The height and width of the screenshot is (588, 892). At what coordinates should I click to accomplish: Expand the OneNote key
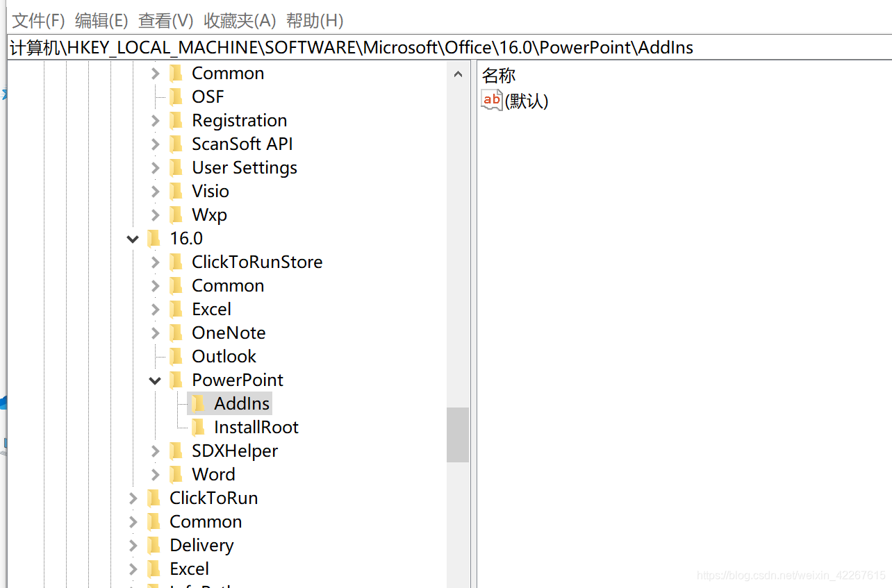point(155,333)
